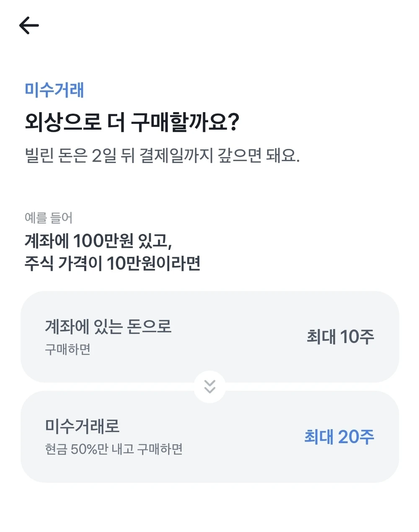419x532 pixels.
Task: Tap the blue 미수거래 header label
Action: (54, 90)
